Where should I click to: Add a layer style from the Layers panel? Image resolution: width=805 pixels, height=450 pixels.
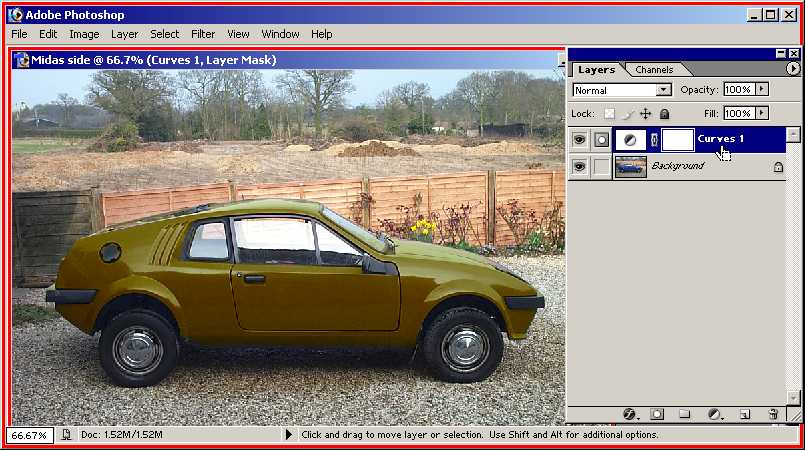click(630, 413)
